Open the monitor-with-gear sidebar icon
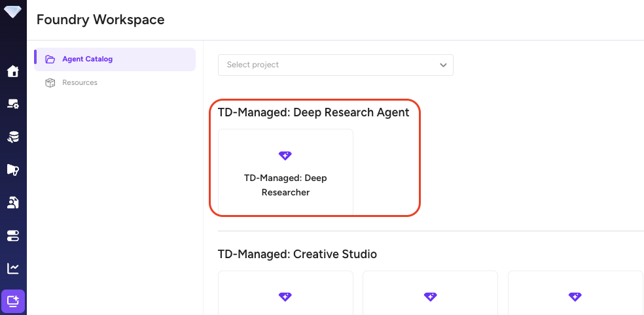The width and height of the screenshot is (644, 315). click(13, 104)
